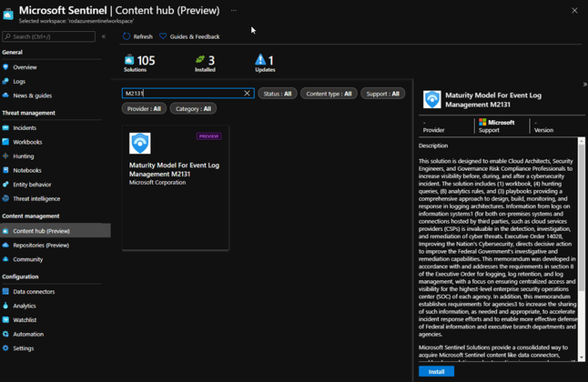Click the News & guides cloud icon
The image size is (588, 382).
coord(5,95)
